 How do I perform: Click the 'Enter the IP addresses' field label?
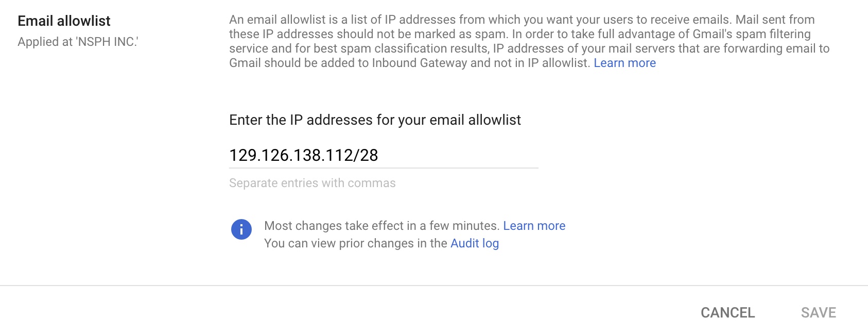pyautogui.click(x=375, y=120)
